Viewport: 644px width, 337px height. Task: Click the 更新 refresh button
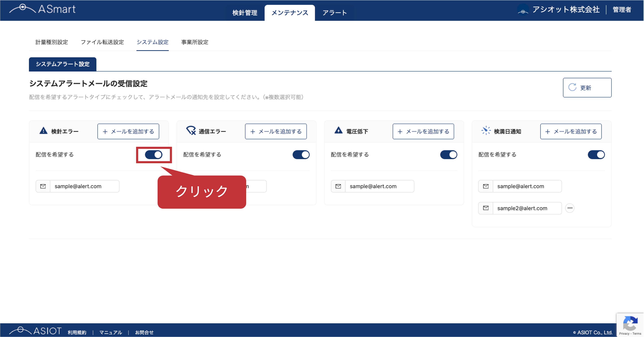587,88
